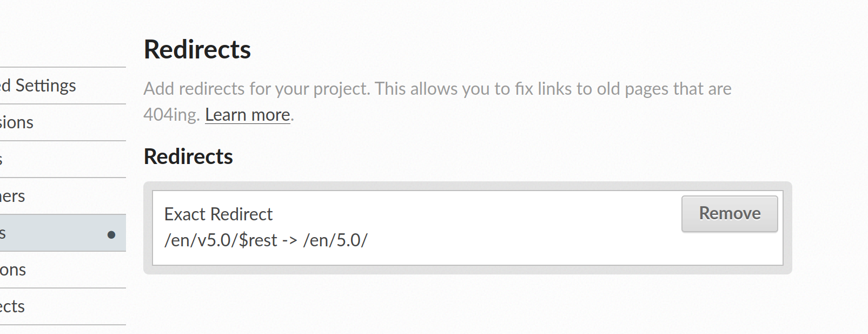Image resolution: width=868 pixels, height=334 pixels.
Task: Click the Remove button for the redirect
Action: click(x=729, y=213)
